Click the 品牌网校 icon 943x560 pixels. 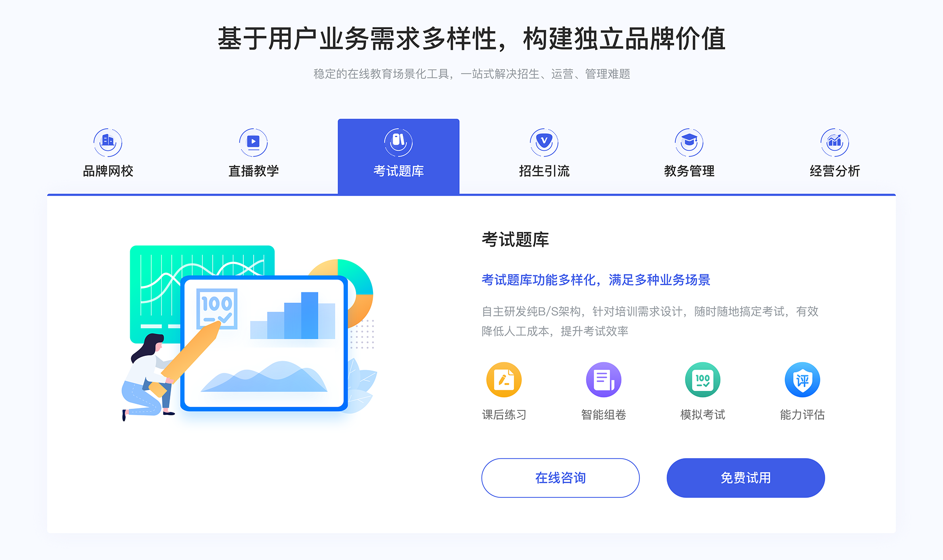(x=109, y=140)
